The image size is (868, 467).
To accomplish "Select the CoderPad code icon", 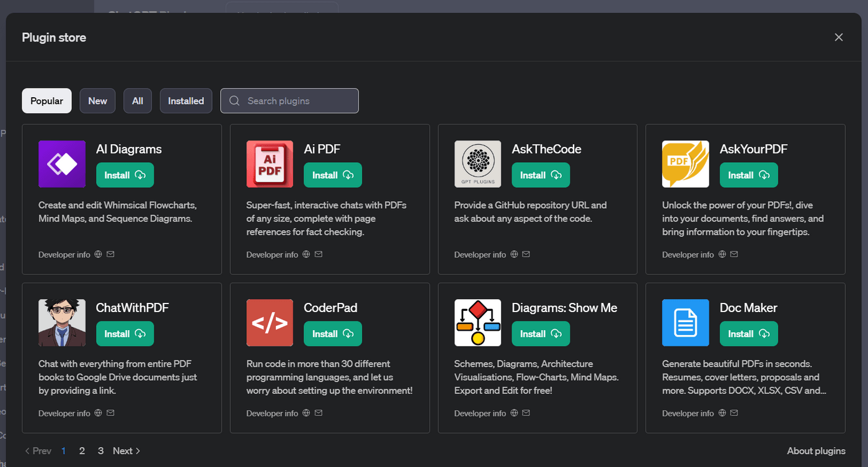I will pyautogui.click(x=270, y=323).
